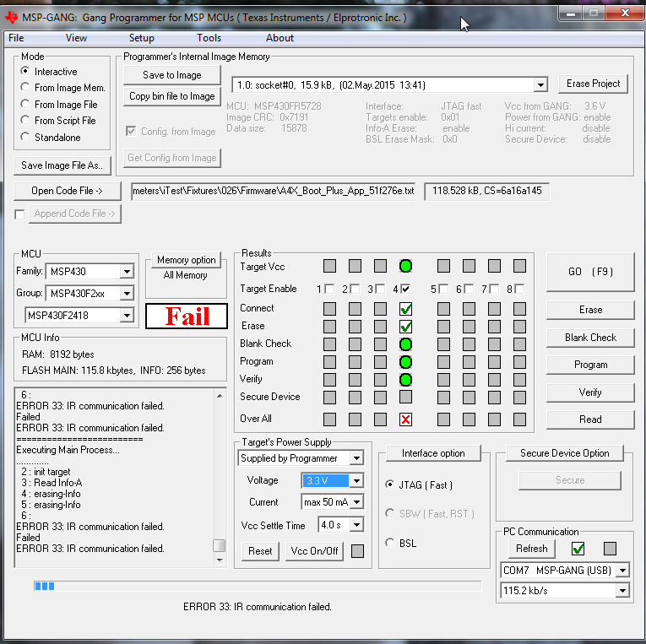Click the green Target Vcc indicator for target 4
The image size is (646, 644).
pos(405,266)
